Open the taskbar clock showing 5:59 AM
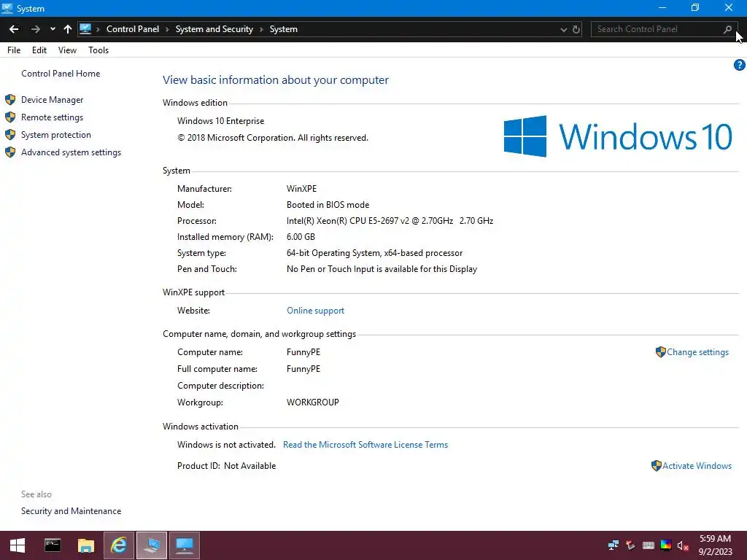This screenshot has width=747, height=560. [715, 545]
